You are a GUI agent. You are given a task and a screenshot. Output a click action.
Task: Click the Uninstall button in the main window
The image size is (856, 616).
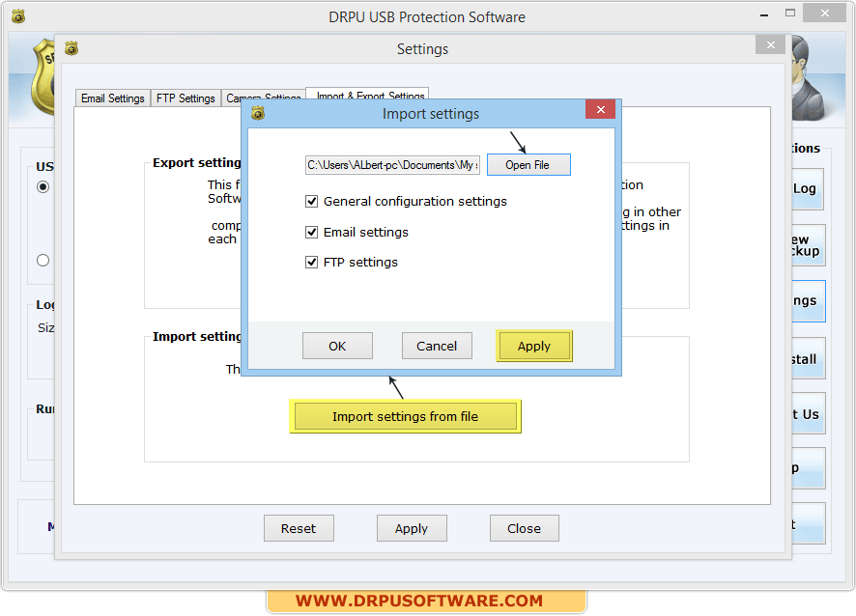809,358
